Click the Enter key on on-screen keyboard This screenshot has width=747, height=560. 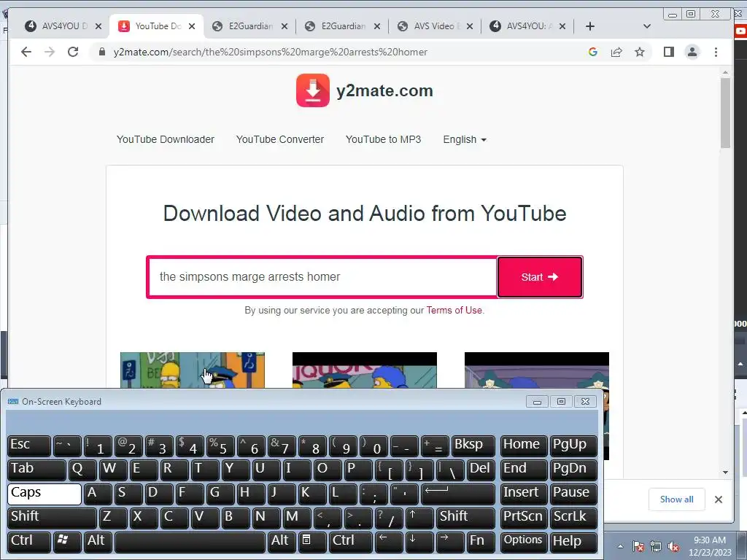pyautogui.click(x=458, y=494)
